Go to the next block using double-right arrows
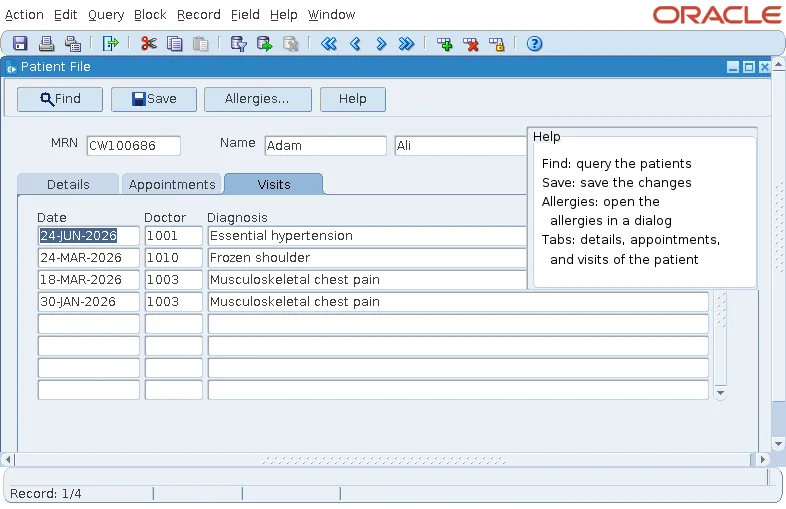 click(x=407, y=44)
